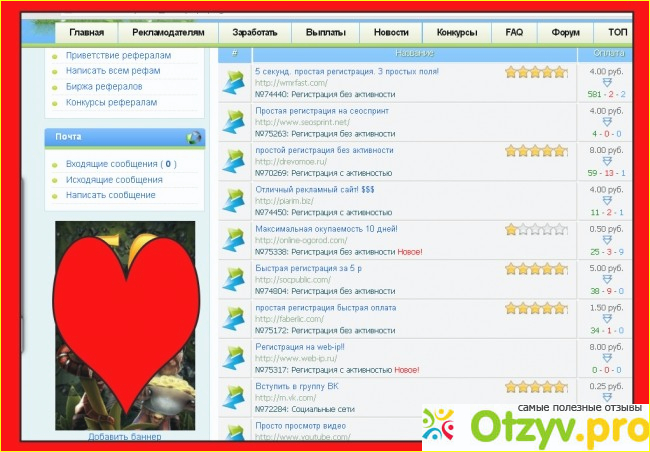650x452 pixels.
Task: Open the Конкурсы tab in navigation
Action: 456,33
